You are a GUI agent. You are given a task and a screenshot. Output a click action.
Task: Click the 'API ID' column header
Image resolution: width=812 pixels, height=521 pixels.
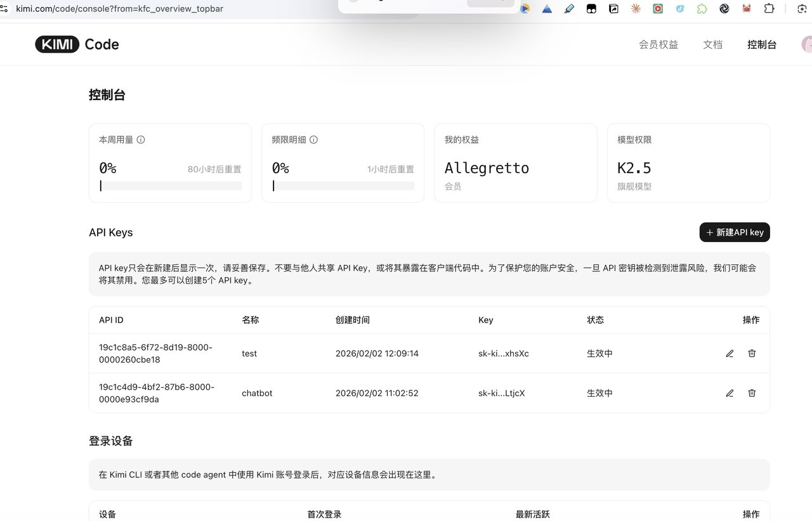(x=111, y=320)
